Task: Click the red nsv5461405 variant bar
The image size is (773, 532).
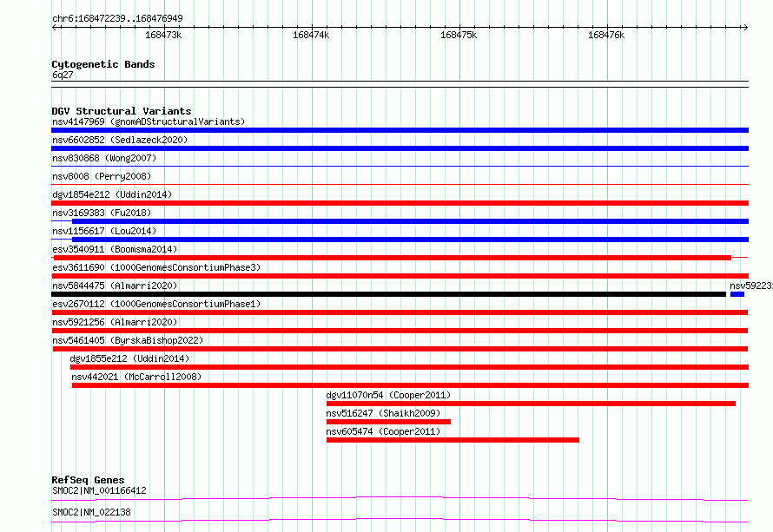Action: (400, 349)
